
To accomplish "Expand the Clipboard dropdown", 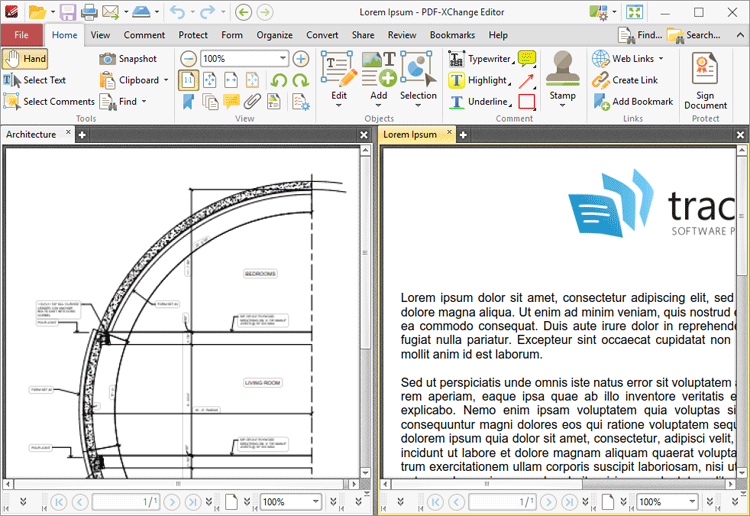I will (x=167, y=80).
